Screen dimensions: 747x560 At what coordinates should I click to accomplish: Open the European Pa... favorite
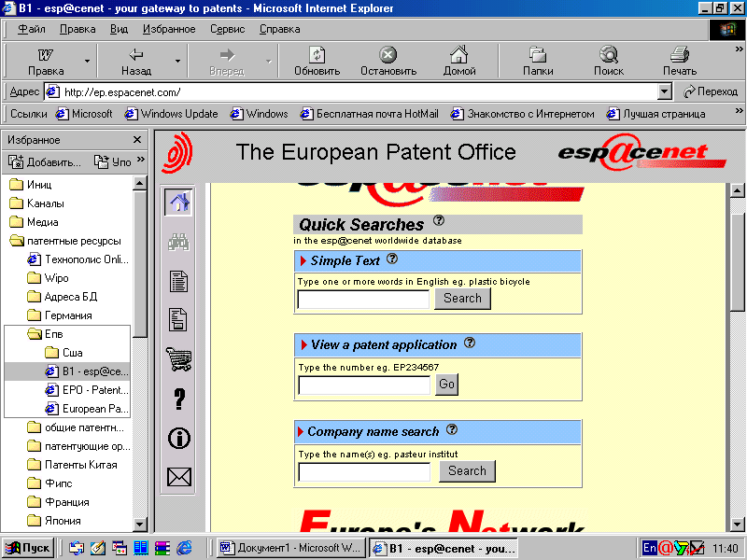click(x=87, y=409)
